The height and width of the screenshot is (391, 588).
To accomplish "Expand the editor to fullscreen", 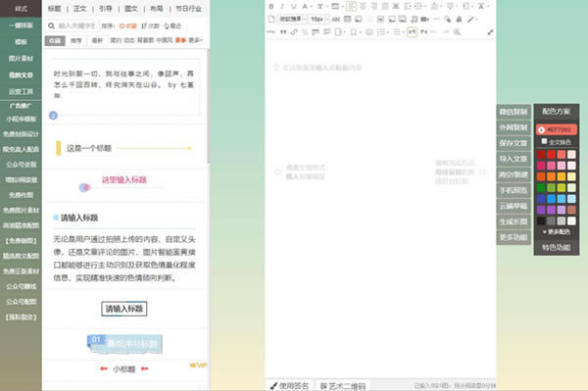I will (490, 32).
